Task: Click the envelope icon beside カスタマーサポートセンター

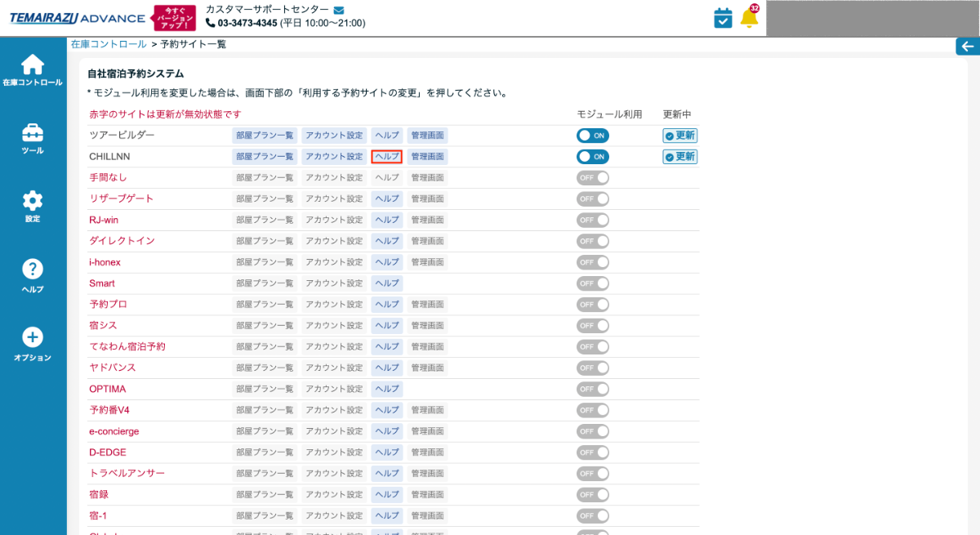Action: pos(338,10)
